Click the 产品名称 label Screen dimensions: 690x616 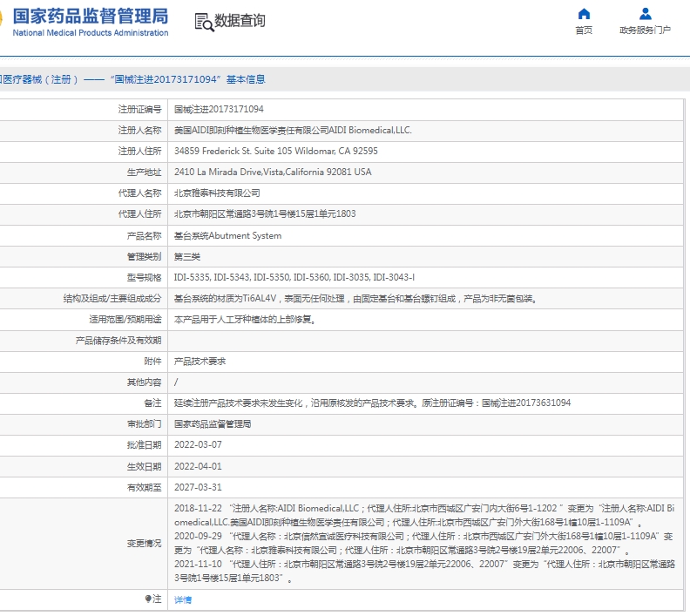(144, 236)
